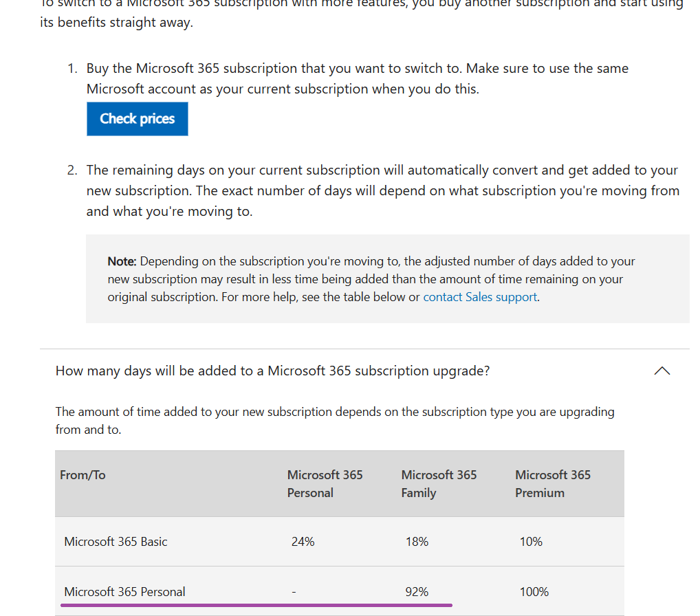Click the bold Note: label
This screenshot has height=616, width=700.
coord(122,261)
